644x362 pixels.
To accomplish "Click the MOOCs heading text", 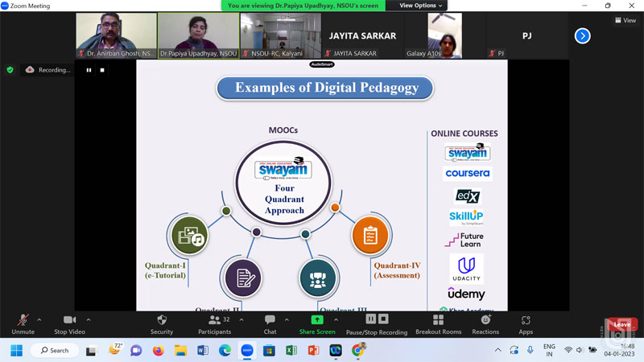I will 283,130.
